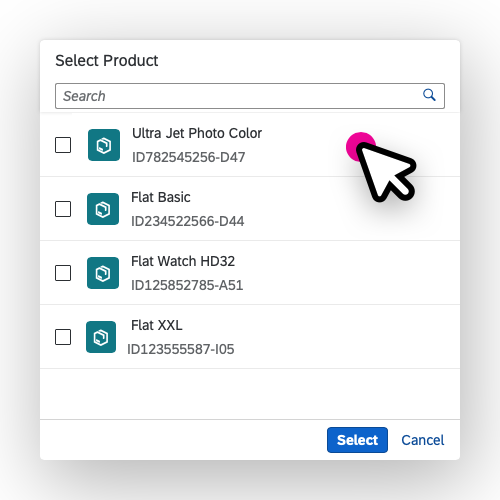Screen dimensions: 500x500
Task: Tick the Flat Watch HD32 checkbox
Action: 63,273
